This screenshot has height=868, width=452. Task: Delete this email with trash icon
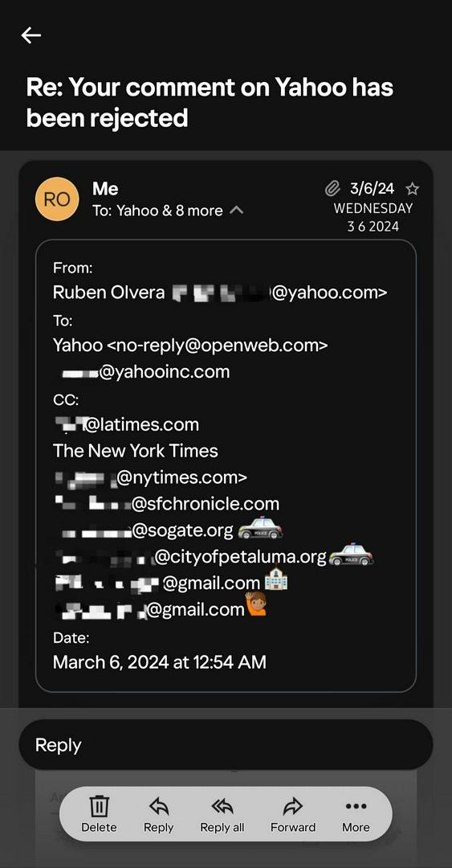pyautogui.click(x=99, y=814)
